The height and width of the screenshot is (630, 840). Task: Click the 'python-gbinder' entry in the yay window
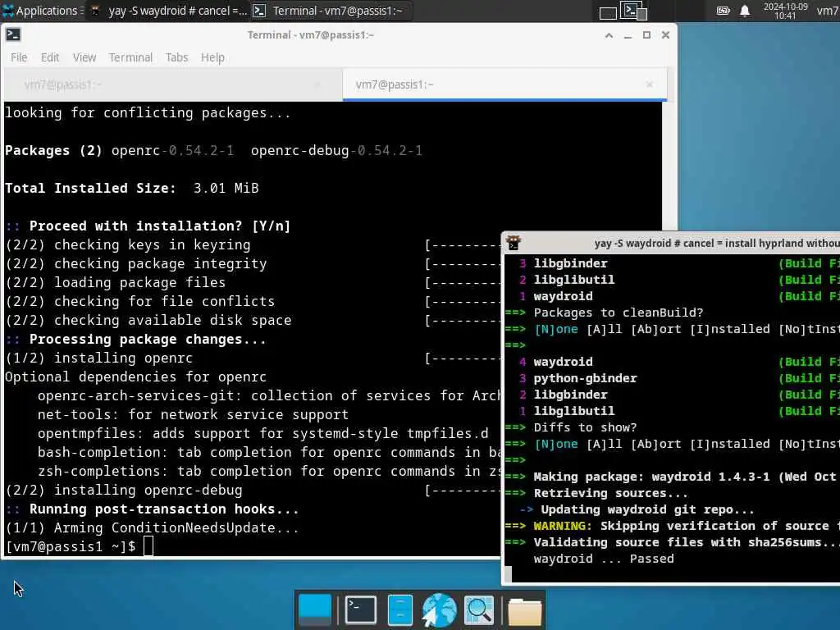(x=585, y=378)
